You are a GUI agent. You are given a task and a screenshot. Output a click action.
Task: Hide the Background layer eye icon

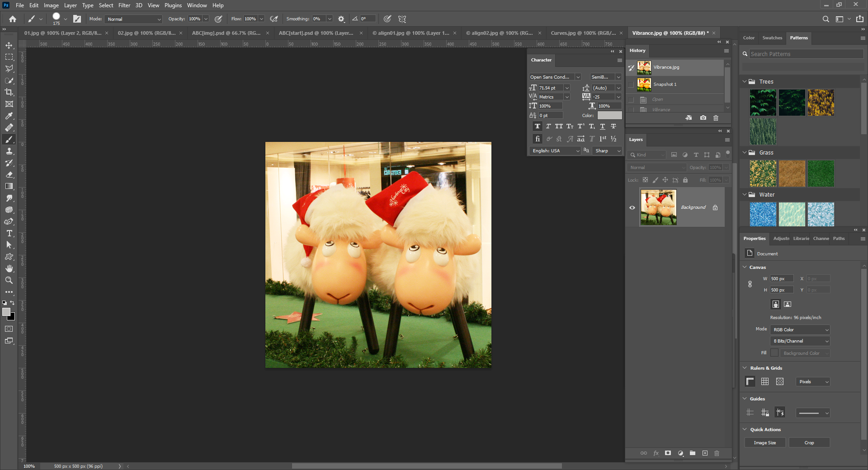click(632, 208)
